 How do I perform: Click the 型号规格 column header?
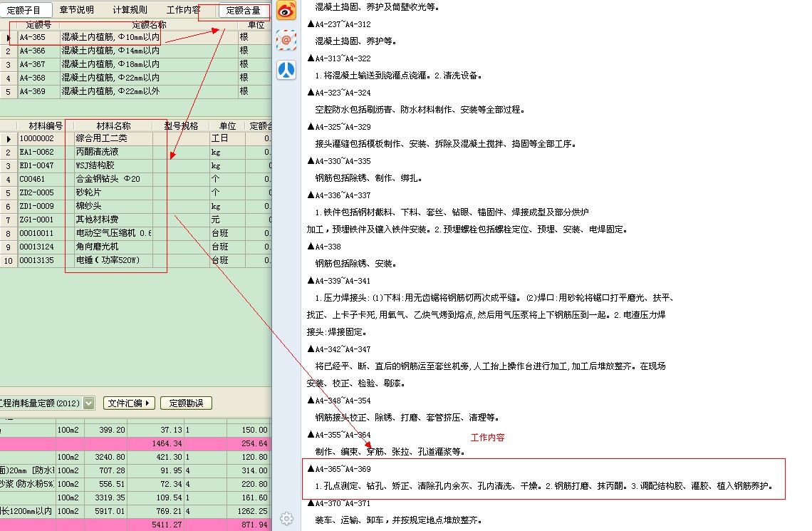click(x=181, y=126)
